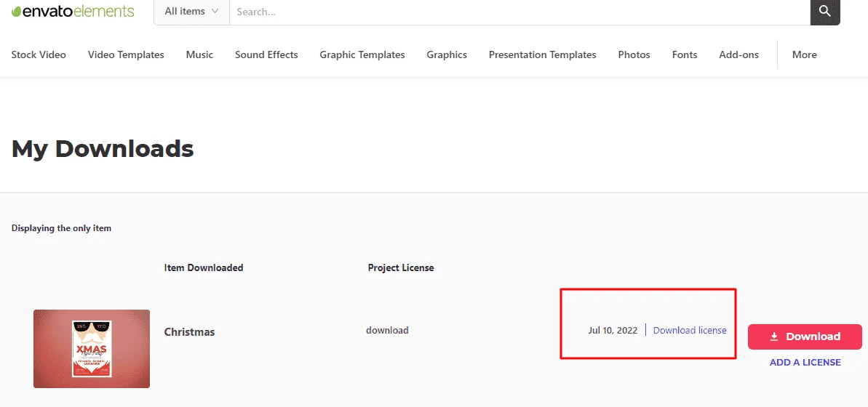Click the Project License column header

pyautogui.click(x=401, y=267)
